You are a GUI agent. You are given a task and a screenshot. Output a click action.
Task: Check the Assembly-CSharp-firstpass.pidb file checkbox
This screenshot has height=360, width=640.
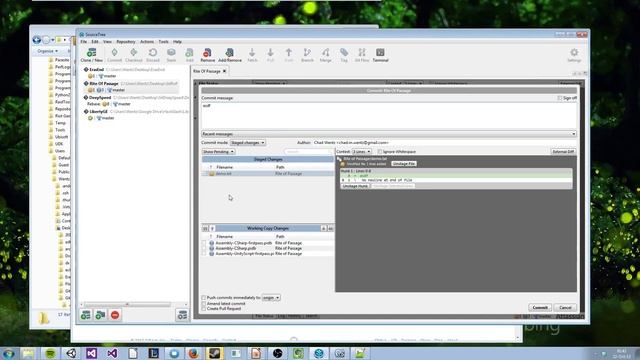coord(204,243)
